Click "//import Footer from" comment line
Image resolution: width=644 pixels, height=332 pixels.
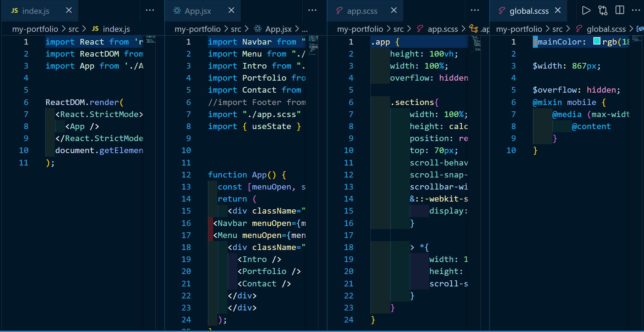(x=257, y=102)
